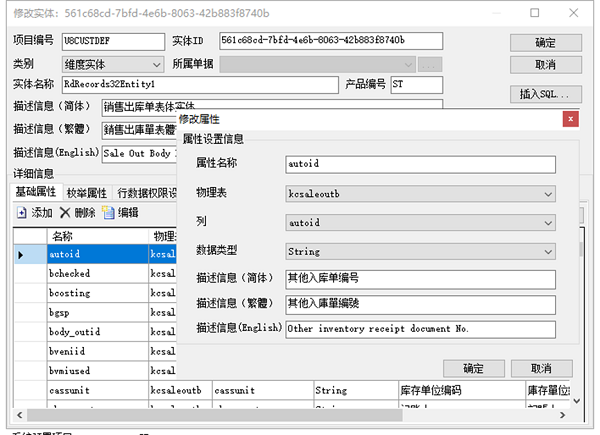This screenshot has width=600, height=435.
Task: Close the 修改属性 dialog with red X
Action: point(570,119)
